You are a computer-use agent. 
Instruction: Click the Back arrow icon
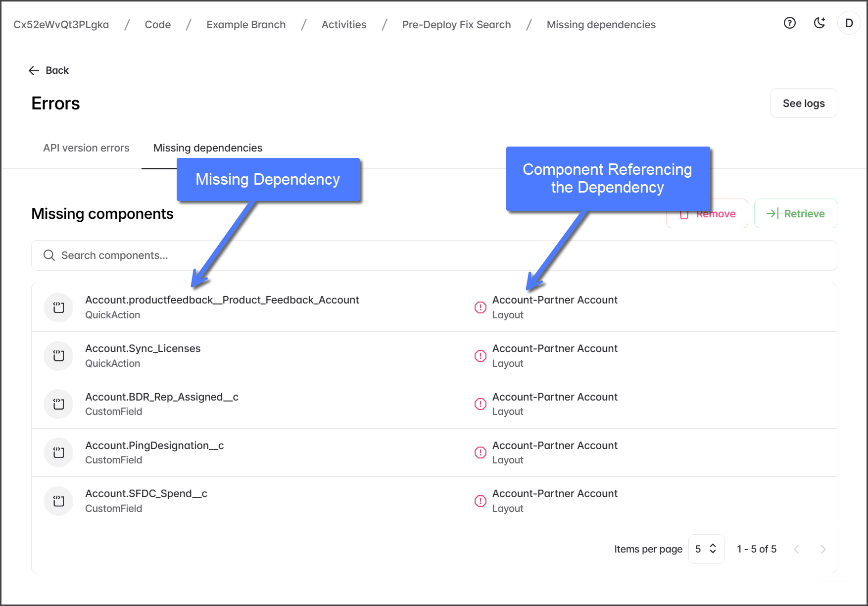[34, 71]
